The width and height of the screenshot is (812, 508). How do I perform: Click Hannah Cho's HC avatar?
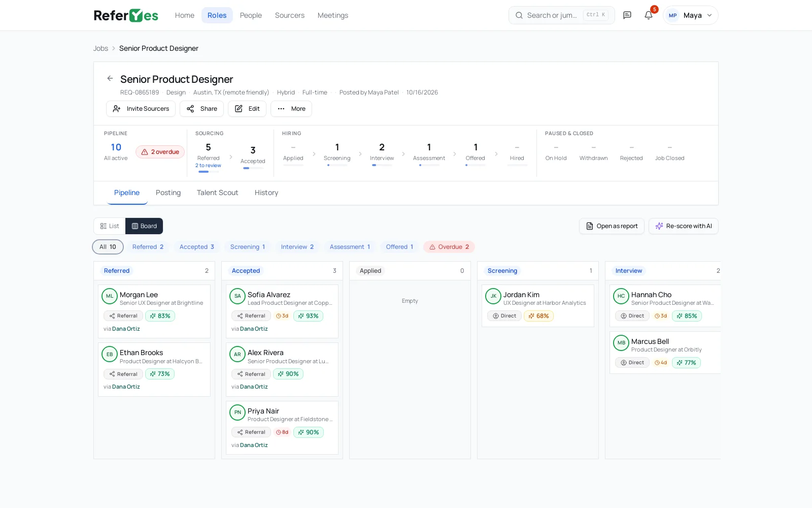(621, 296)
